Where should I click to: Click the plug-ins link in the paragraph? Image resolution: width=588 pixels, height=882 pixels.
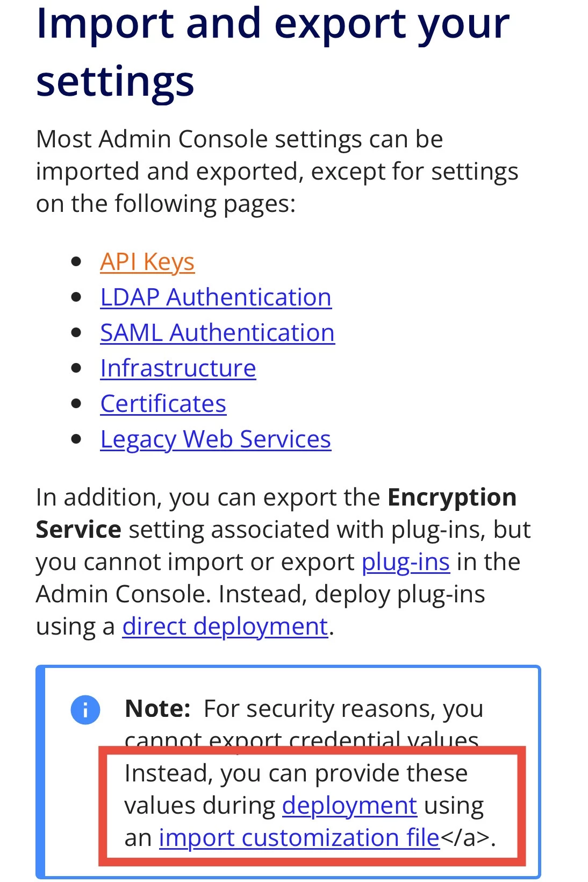coord(406,562)
